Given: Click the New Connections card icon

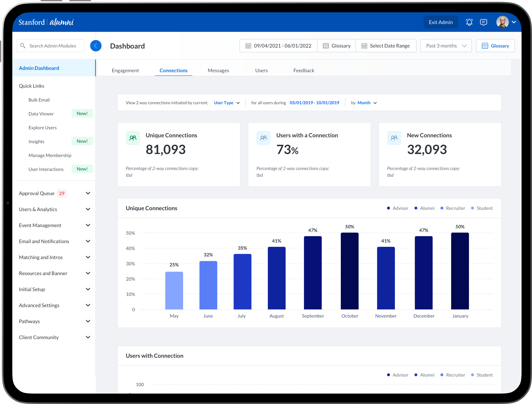Looking at the screenshot, I should tap(394, 138).
